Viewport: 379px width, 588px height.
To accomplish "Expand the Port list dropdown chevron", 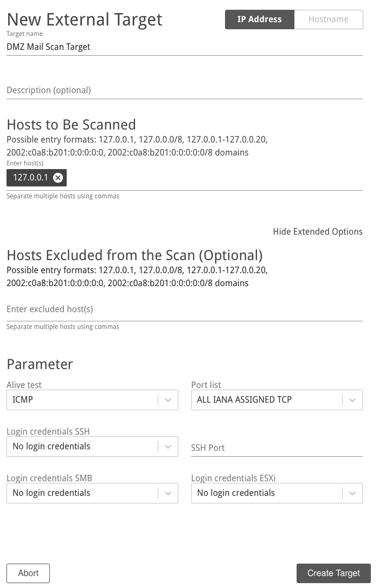I will tap(352, 400).
